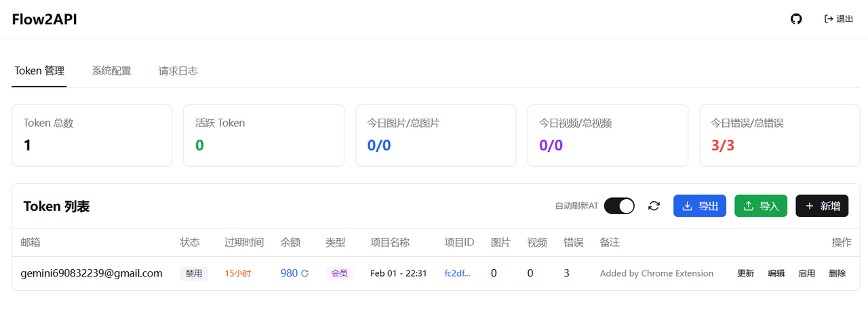The image size is (868, 324).
Task: Click the 活跃 Token card
Action: [264, 136]
